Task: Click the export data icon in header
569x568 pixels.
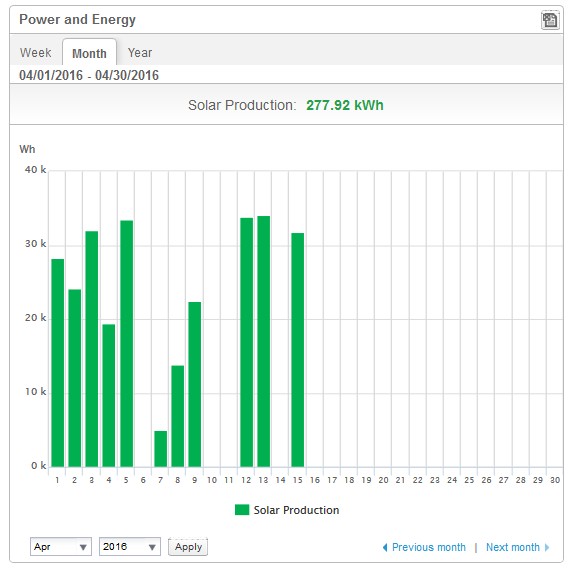Action: click(x=550, y=20)
